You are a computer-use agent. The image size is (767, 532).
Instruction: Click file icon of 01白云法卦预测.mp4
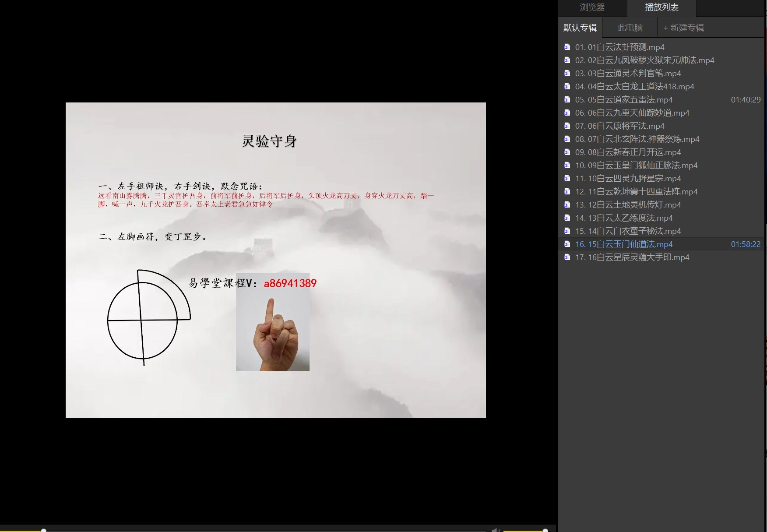(567, 47)
